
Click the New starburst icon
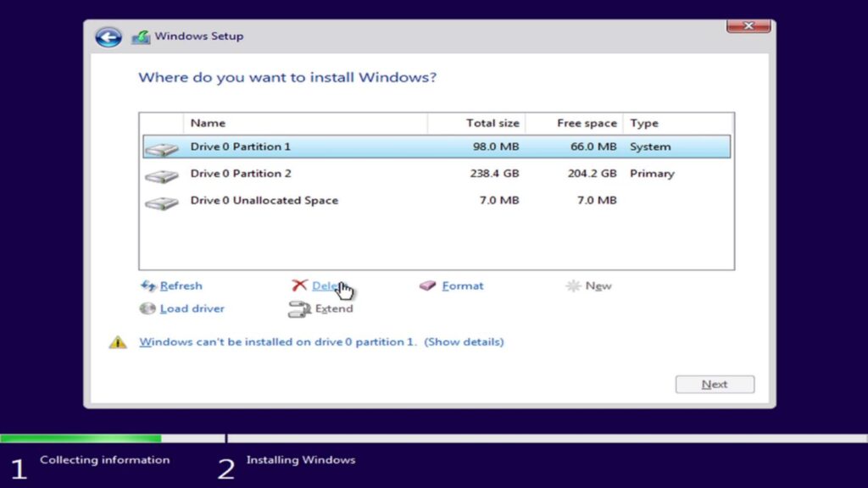pos(573,286)
